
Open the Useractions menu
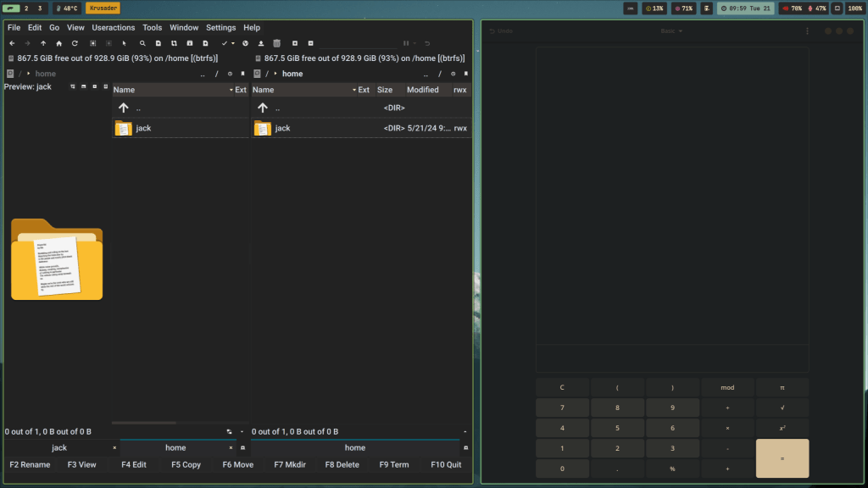point(113,27)
